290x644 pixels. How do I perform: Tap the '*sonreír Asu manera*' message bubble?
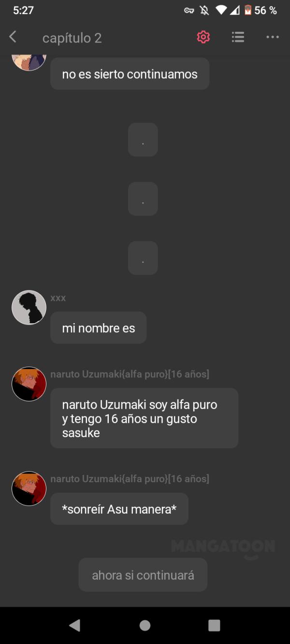(x=119, y=509)
